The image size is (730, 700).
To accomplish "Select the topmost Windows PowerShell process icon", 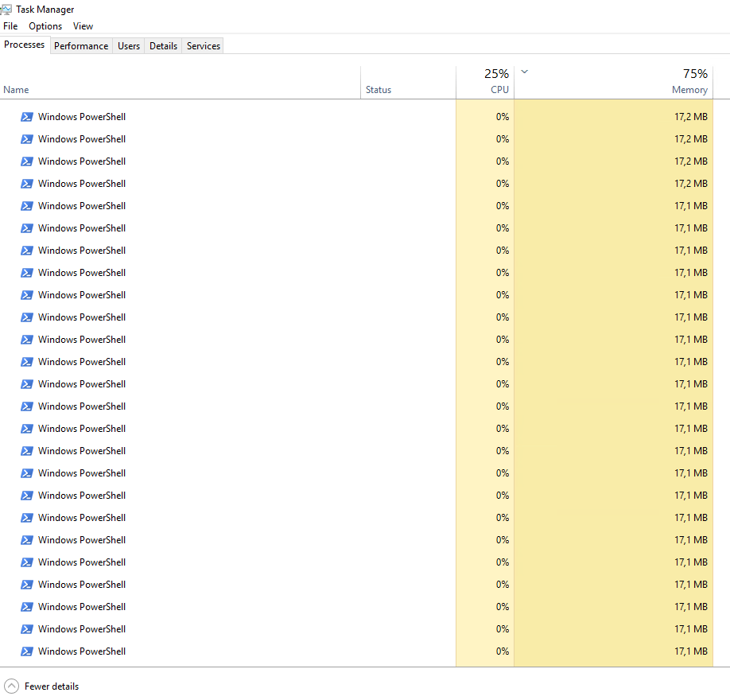I will pyautogui.click(x=27, y=116).
